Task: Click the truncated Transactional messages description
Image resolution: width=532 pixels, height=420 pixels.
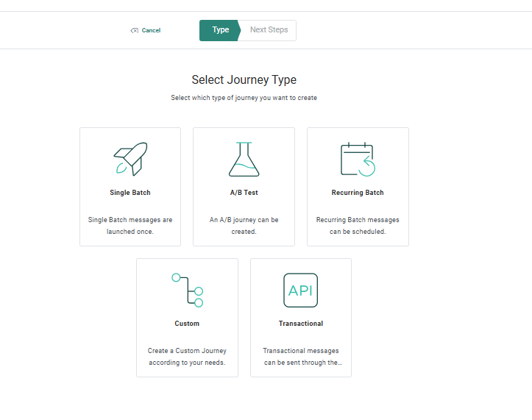Action: [300, 356]
